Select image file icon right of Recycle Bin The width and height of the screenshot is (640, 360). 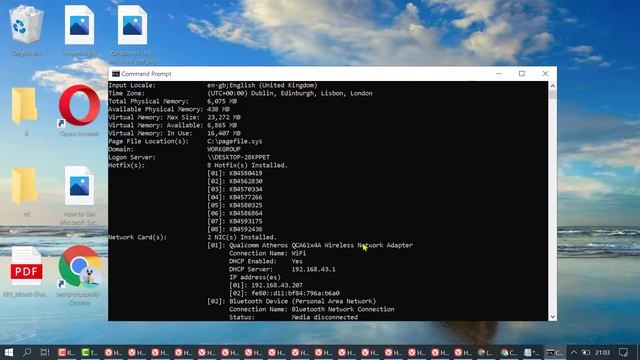coord(79,25)
